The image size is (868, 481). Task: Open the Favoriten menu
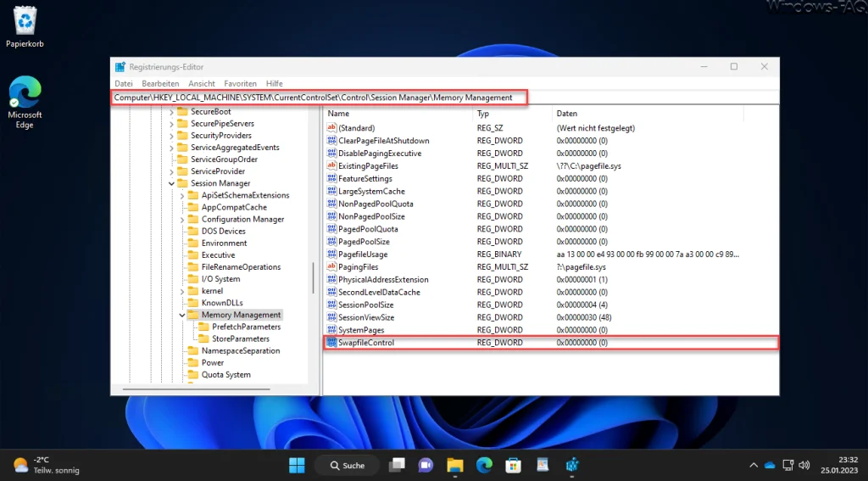[240, 84]
